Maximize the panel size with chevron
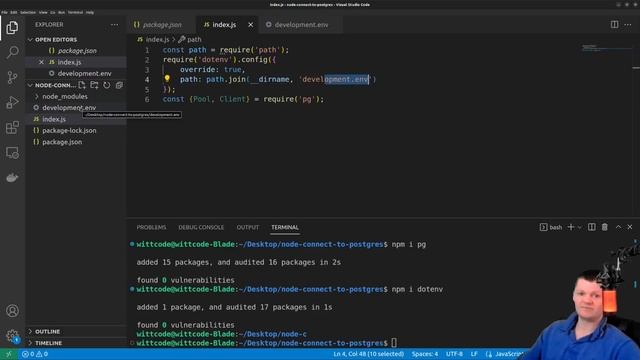The image size is (640, 360). (618, 227)
